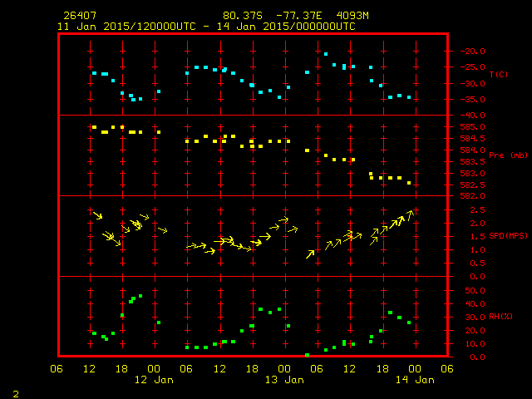The height and width of the screenshot is (399, 532).
Task: Click the 12 Jan date label
Action: pyautogui.click(x=154, y=380)
